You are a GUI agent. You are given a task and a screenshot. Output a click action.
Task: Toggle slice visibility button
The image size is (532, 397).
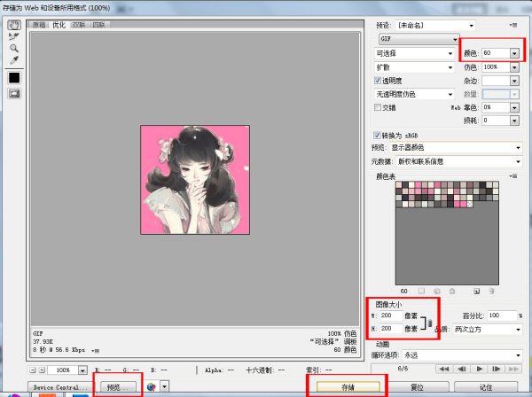tap(14, 94)
